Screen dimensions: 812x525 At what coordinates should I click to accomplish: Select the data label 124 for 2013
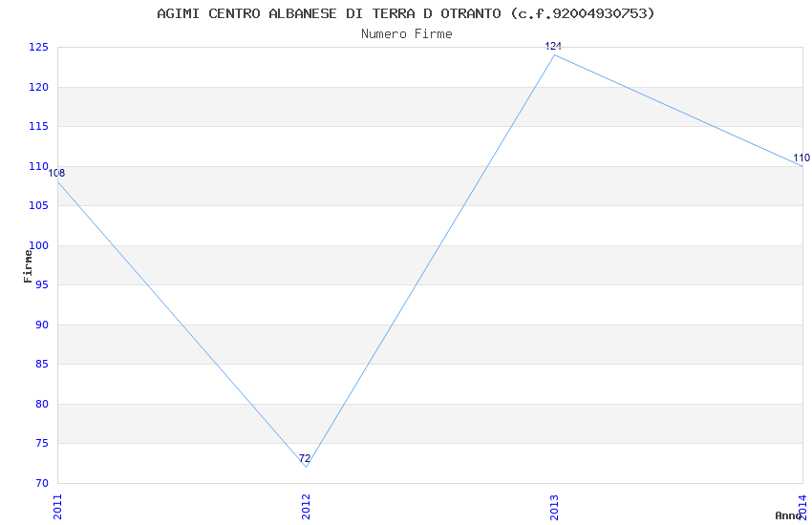(x=553, y=46)
